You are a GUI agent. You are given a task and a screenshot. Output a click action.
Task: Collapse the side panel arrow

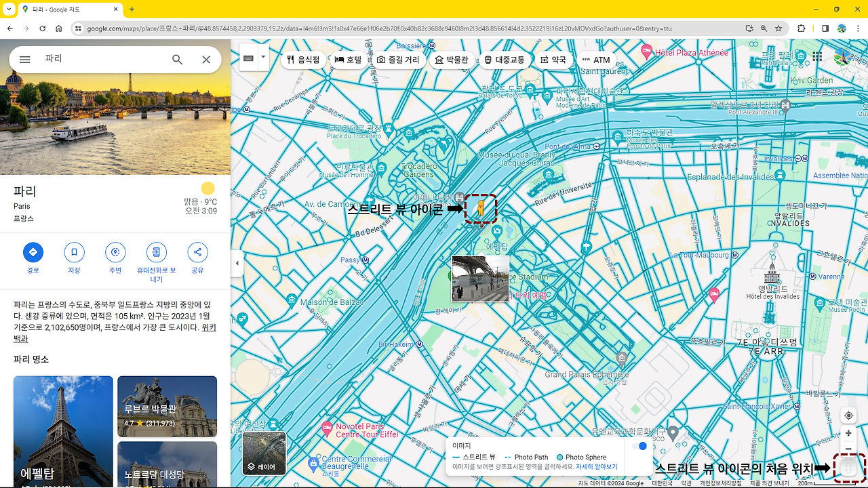[x=237, y=263]
